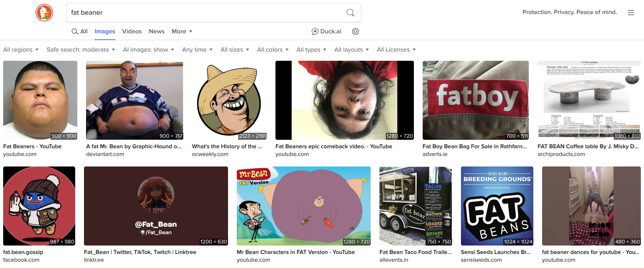Open the All types dropdown
The height and width of the screenshot is (268, 644).
coord(311,50)
